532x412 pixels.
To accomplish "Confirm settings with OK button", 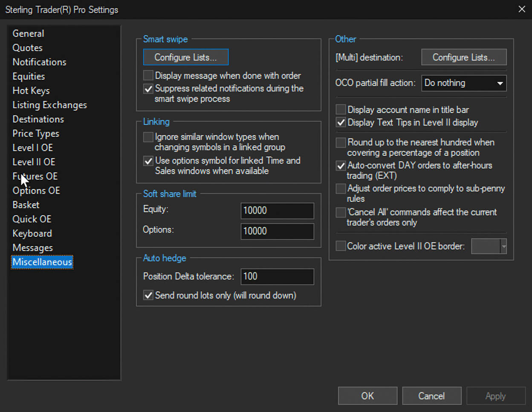I will tap(367, 396).
